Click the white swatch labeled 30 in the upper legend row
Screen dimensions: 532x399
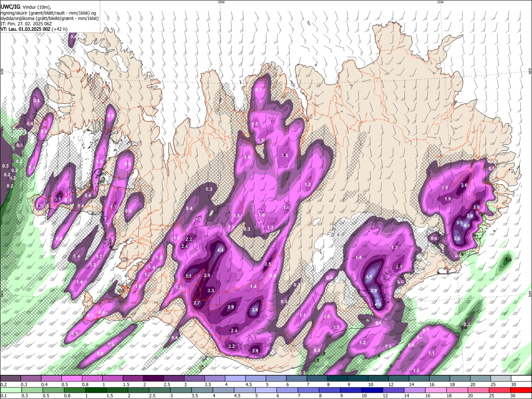pyautogui.click(x=522, y=378)
